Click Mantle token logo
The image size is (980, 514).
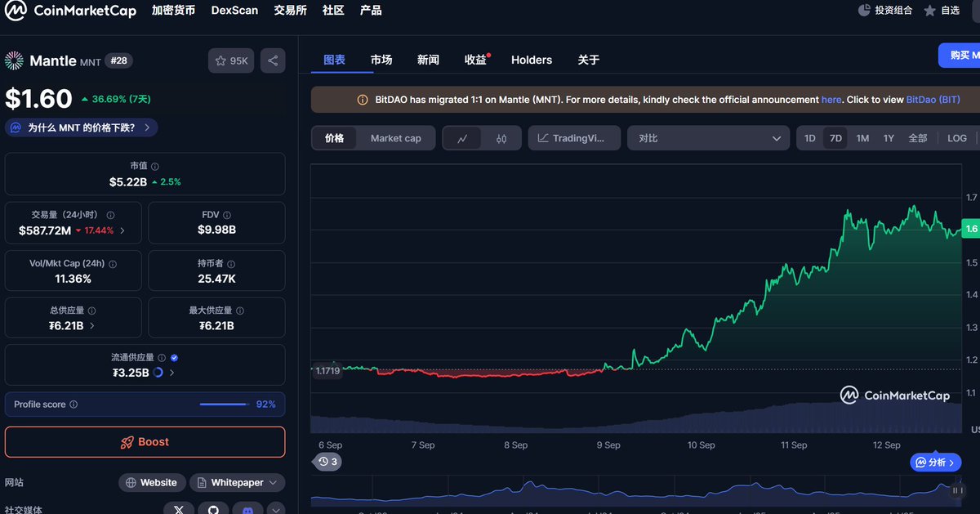tap(15, 60)
